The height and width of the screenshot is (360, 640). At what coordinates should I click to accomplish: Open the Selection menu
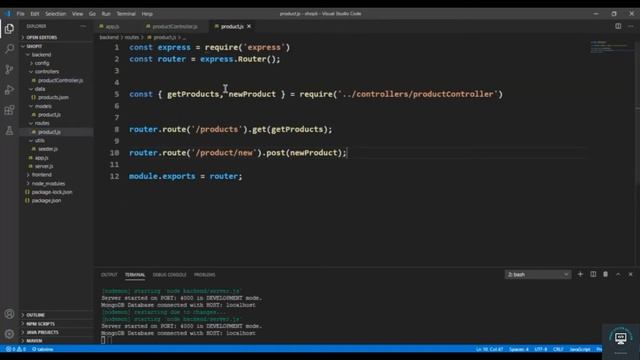pos(55,13)
